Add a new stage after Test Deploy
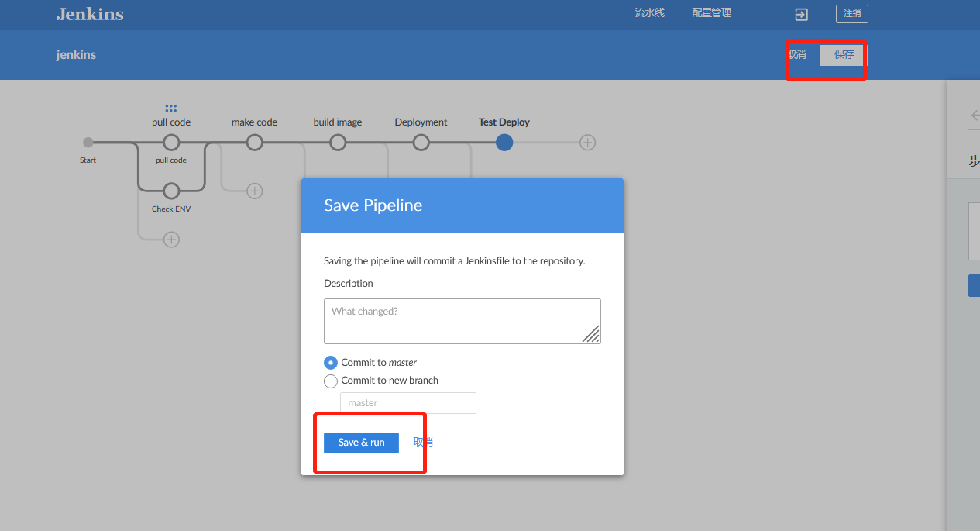This screenshot has width=980, height=531. tap(588, 143)
